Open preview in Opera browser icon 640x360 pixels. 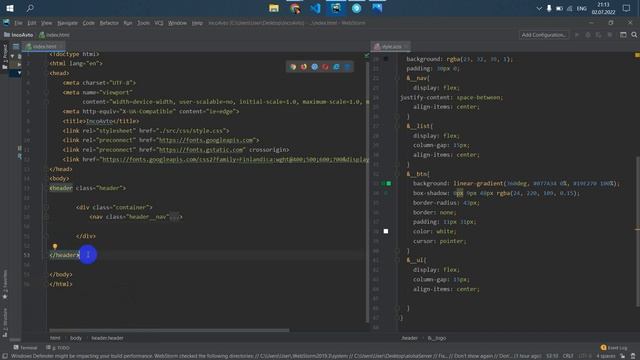click(x=325, y=67)
